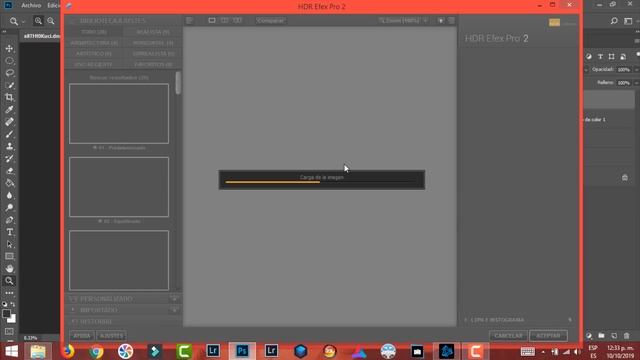Image resolution: width=640 pixels, height=360 pixels.
Task: Select the Path Selection tool in Photoshop
Action: pyautogui.click(x=9, y=244)
